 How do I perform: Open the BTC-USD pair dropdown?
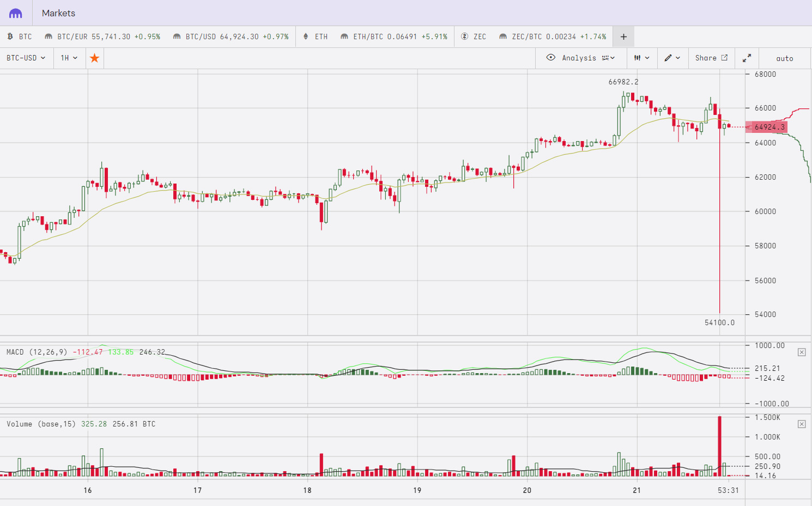(x=26, y=58)
